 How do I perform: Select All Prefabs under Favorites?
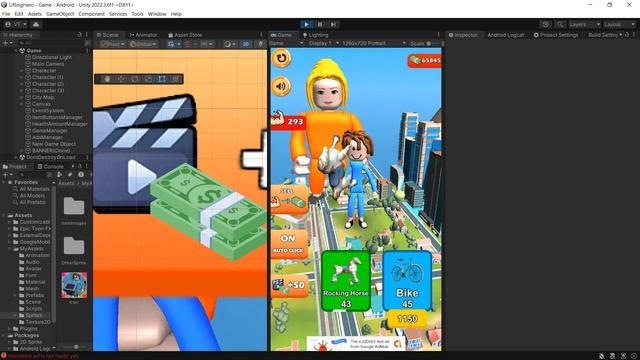[x=32, y=202]
